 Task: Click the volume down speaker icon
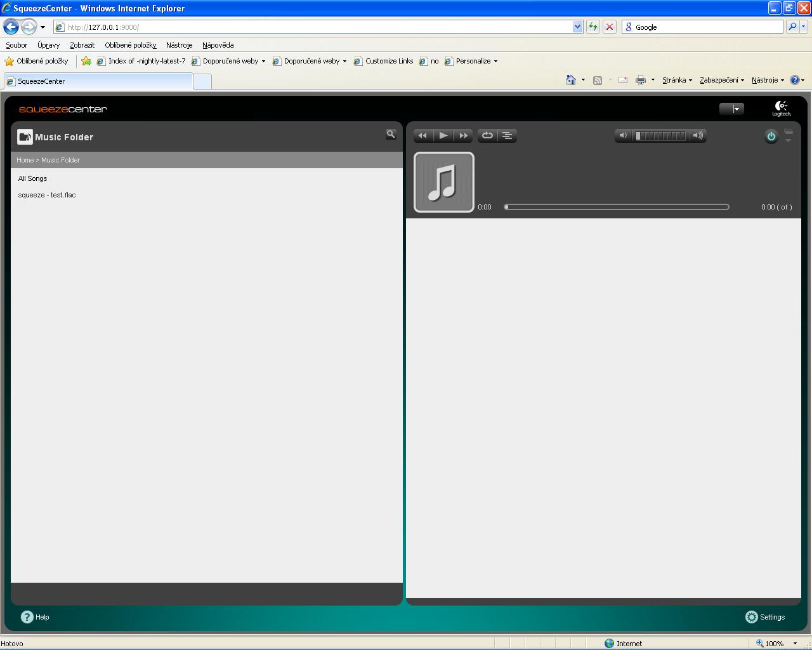coord(623,136)
